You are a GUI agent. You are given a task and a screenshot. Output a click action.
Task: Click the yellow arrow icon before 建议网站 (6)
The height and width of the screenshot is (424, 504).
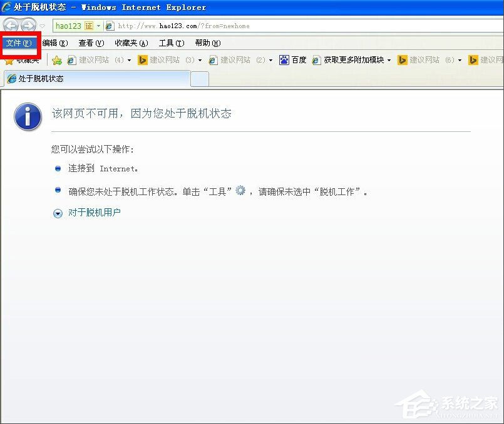(402, 60)
